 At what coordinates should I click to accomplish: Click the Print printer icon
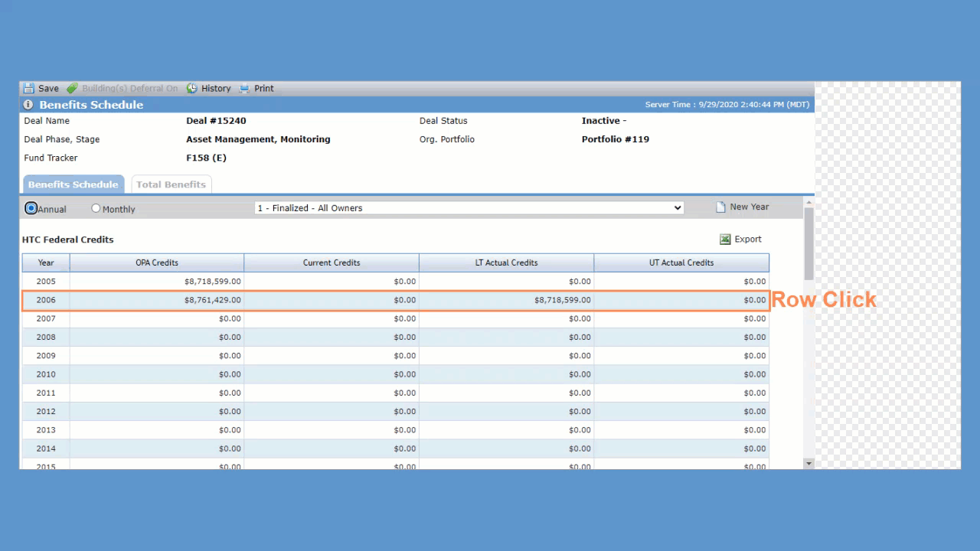pos(245,89)
